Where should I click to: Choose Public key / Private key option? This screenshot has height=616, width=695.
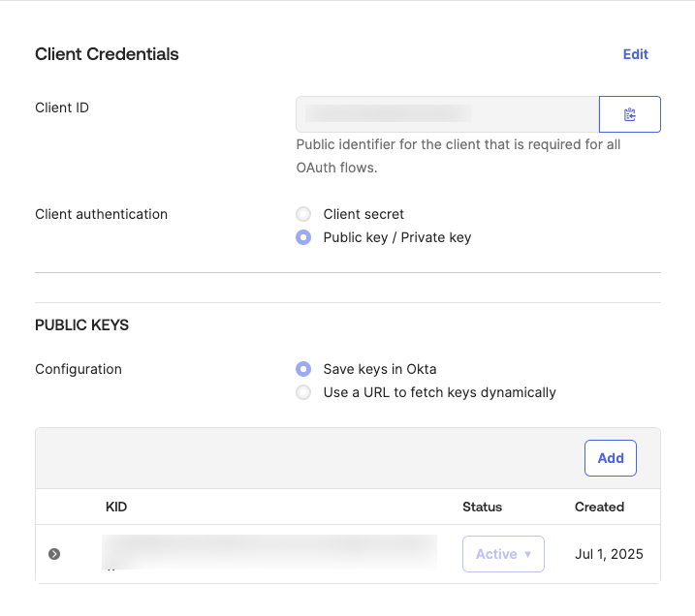coord(304,237)
